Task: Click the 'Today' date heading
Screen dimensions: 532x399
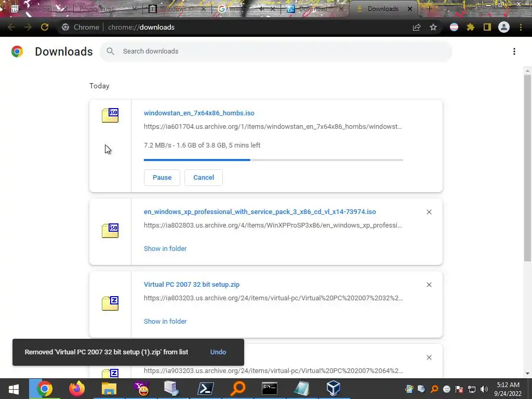Action: click(x=99, y=86)
